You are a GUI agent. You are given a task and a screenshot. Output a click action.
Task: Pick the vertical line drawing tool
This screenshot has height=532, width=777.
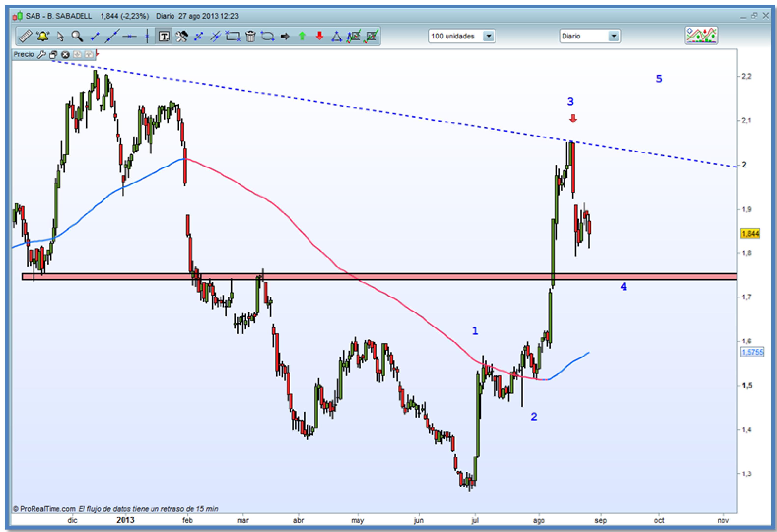[147, 36]
